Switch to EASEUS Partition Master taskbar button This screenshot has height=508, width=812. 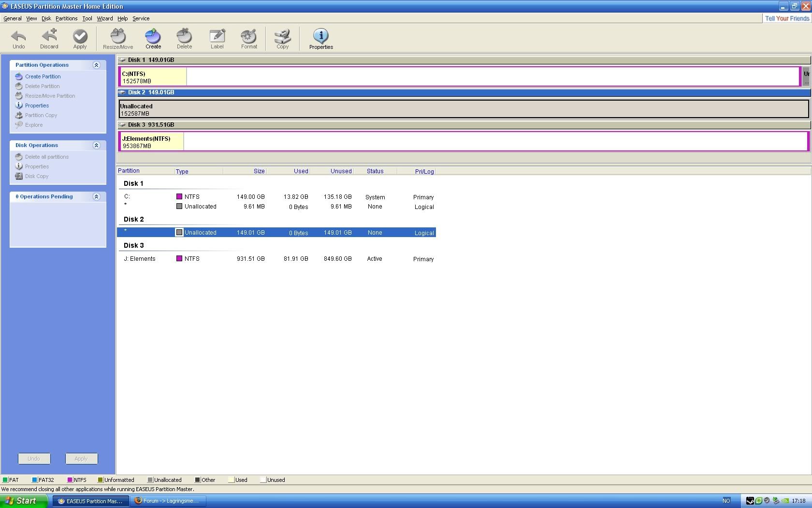click(90, 501)
